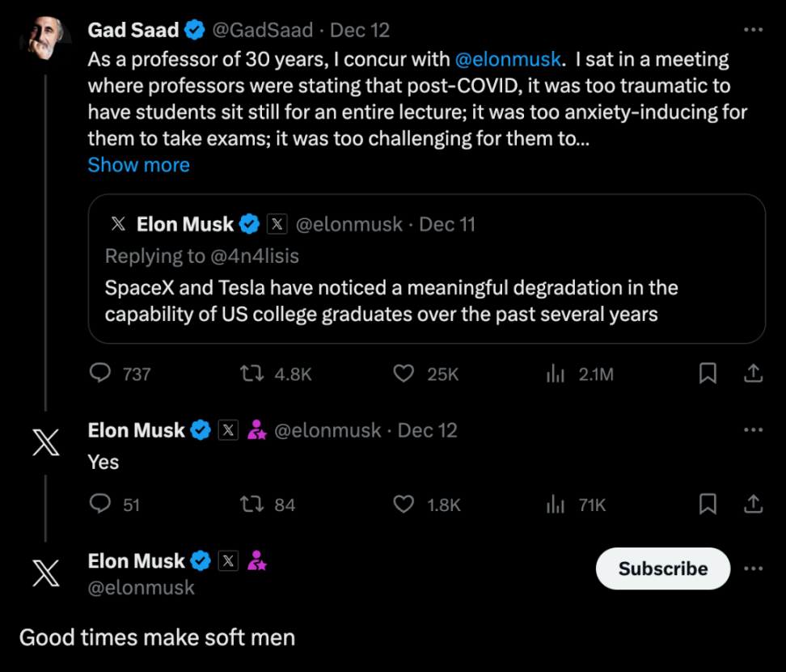Open more options beside the Subscribe button
The height and width of the screenshot is (672, 786).
(x=753, y=568)
